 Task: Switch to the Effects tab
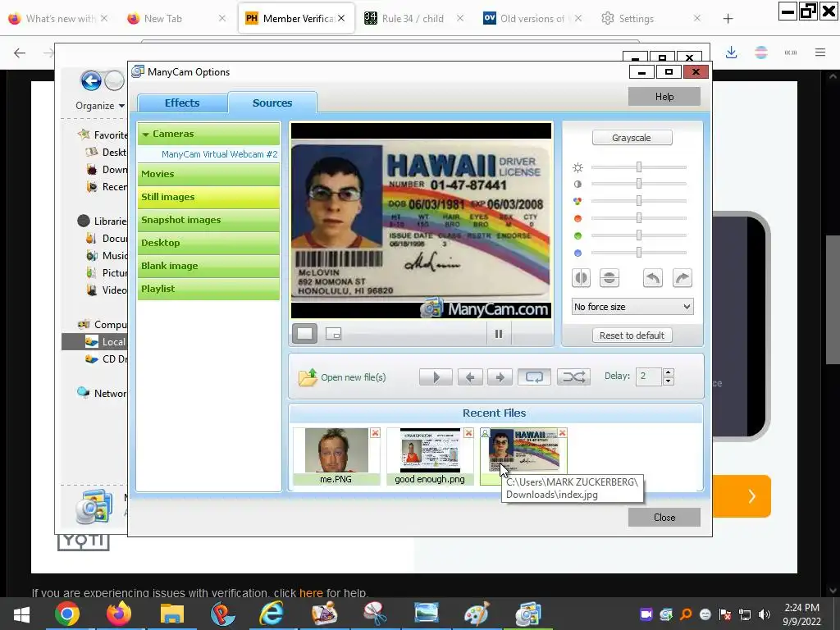click(x=182, y=103)
